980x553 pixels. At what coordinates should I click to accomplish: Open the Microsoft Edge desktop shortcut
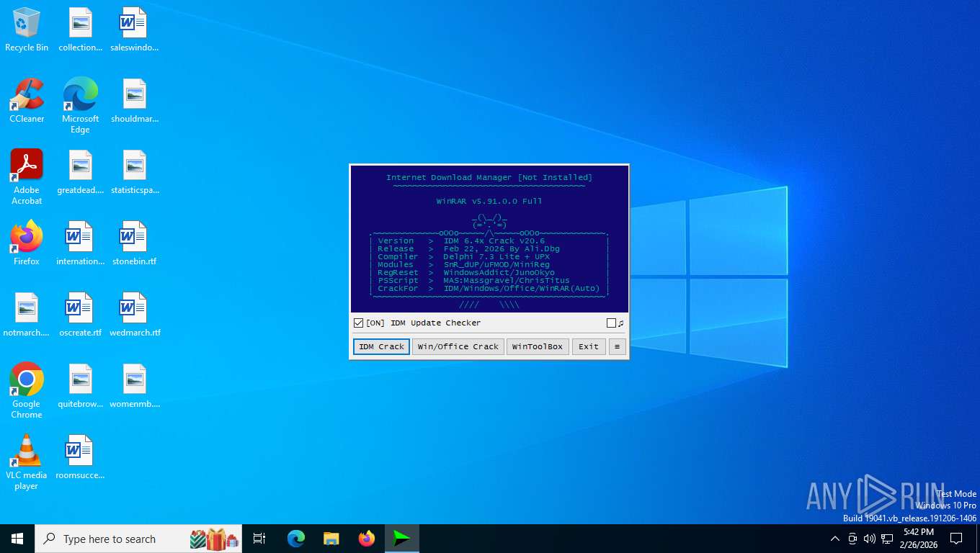click(81, 106)
